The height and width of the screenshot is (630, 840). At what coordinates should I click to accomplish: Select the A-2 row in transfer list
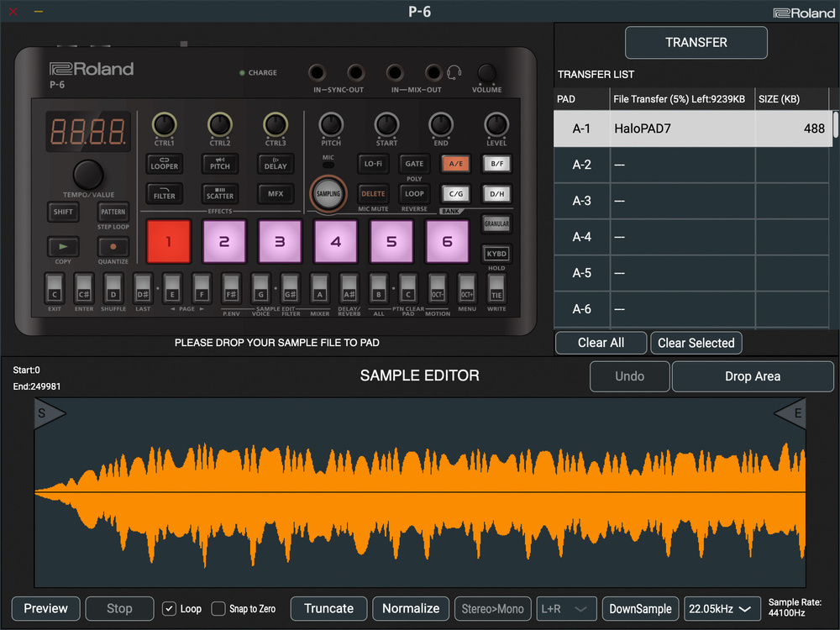pos(692,165)
